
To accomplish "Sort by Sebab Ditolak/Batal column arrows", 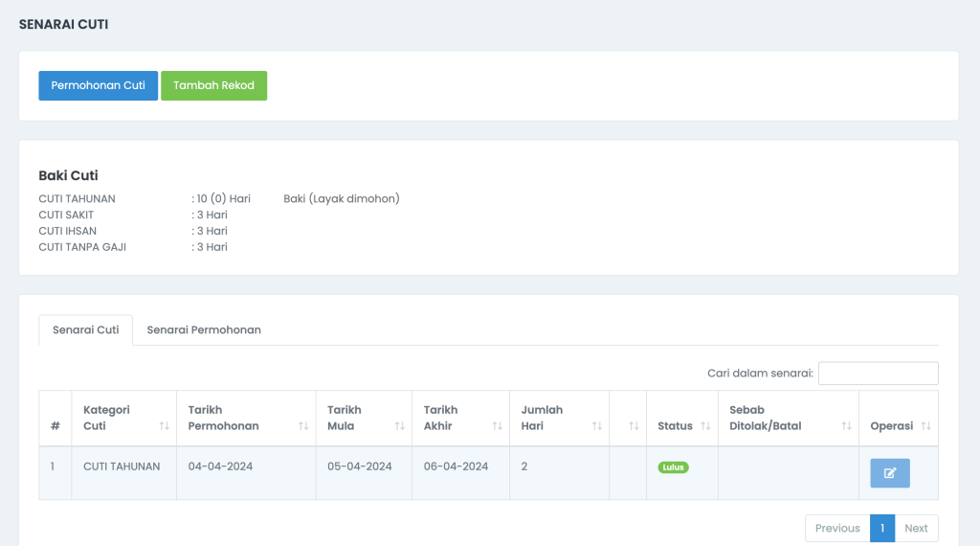I will click(846, 426).
